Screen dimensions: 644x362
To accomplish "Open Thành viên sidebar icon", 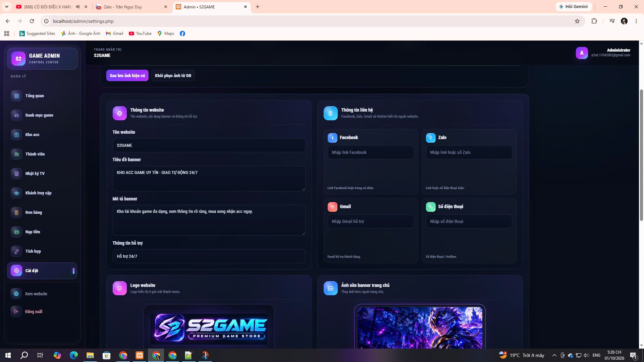I will (x=16, y=154).
